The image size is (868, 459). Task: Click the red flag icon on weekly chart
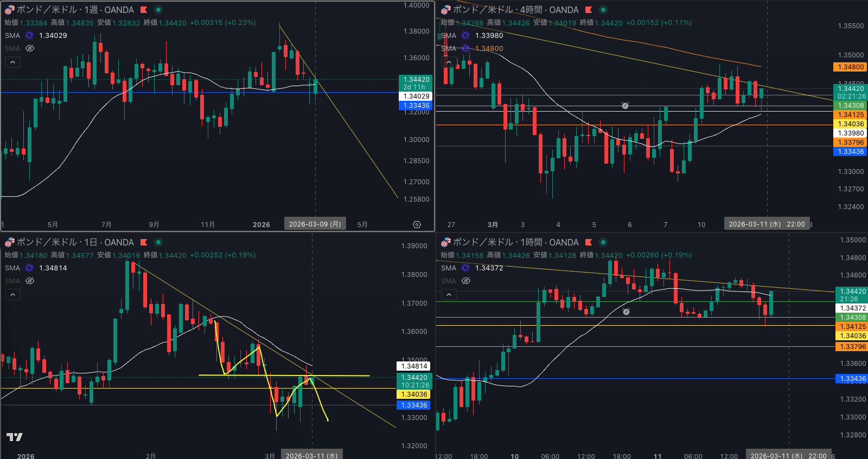pyautogui.click(x=144, y=10)
